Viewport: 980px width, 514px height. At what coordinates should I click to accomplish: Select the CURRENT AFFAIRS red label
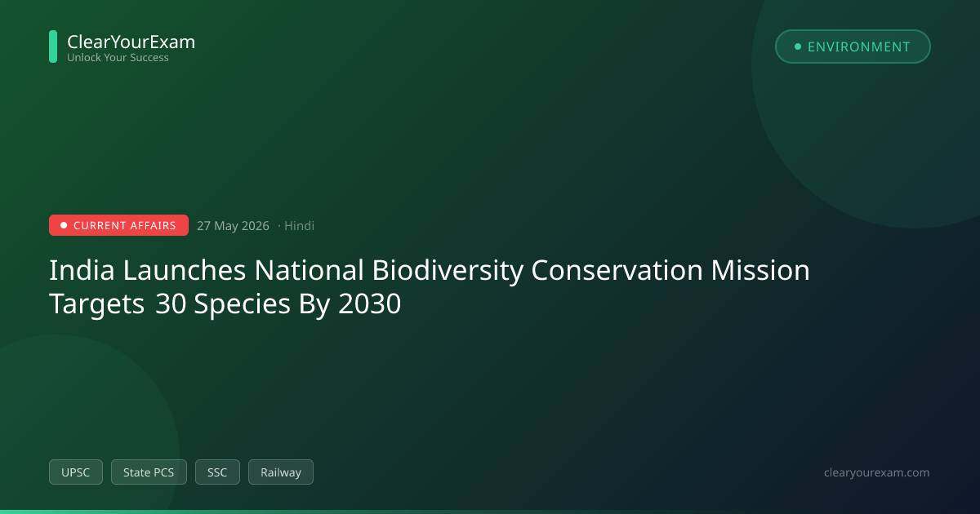pos(118,225)
